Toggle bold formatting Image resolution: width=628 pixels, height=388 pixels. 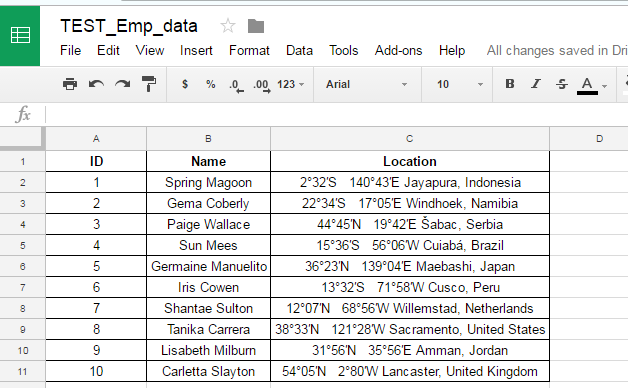pos(510,84)
